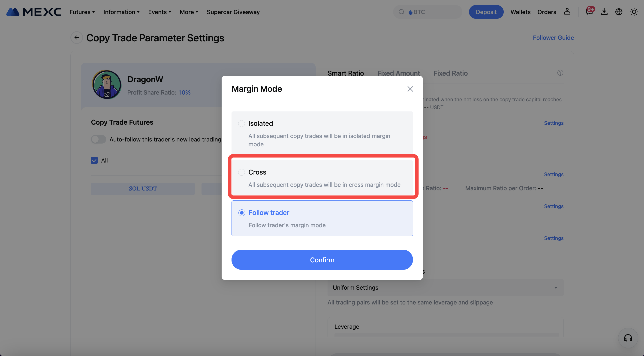Close the Margin Mode dialog

410,89
